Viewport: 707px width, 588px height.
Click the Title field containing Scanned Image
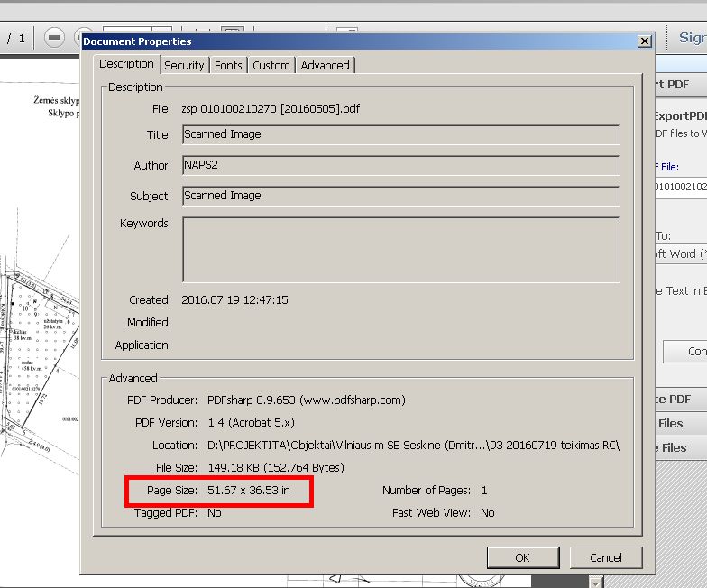tap(400, 134)
